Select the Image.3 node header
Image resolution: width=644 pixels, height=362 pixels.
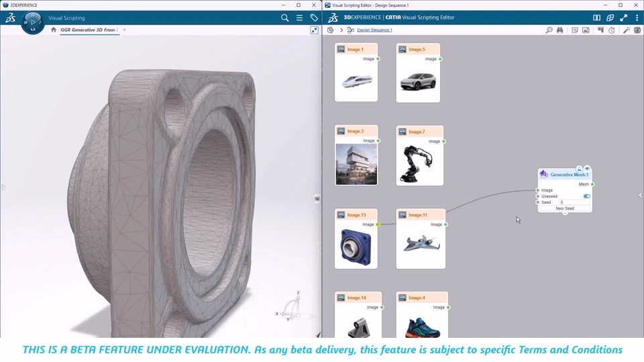pos(356,131)
